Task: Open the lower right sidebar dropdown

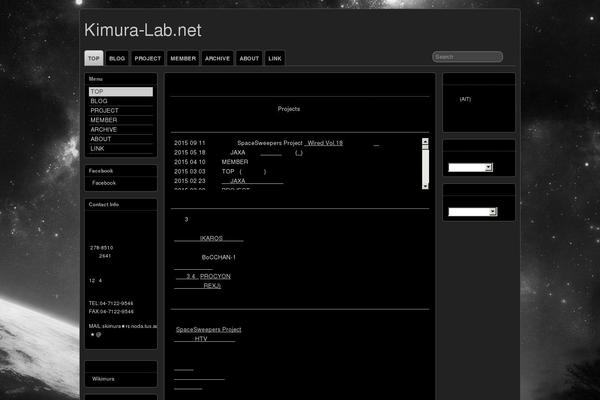Action: click(x=473, y=212)
